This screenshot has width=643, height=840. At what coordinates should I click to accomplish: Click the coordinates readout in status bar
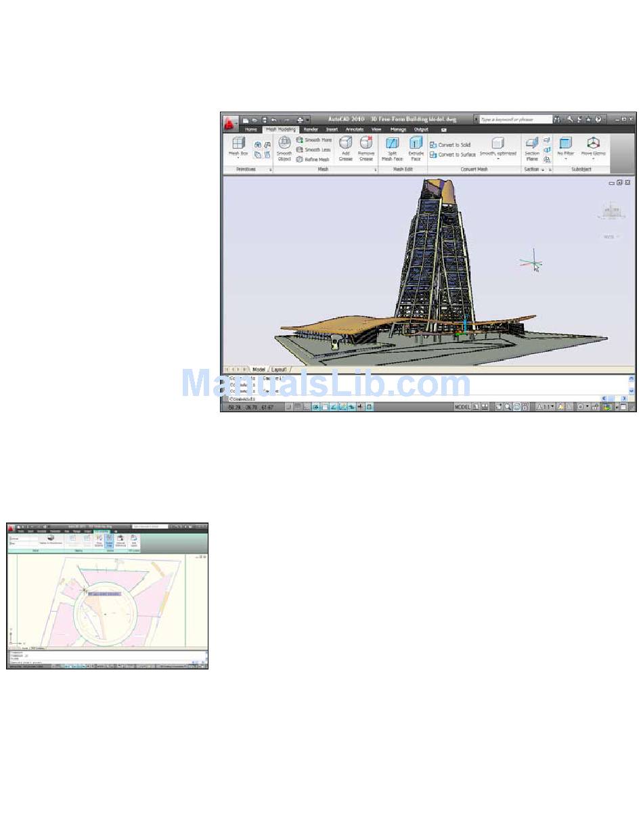[251, 408]
